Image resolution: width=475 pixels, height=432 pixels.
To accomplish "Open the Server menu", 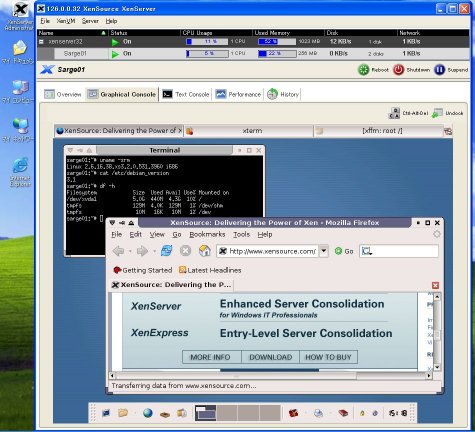I will pyautogui.click(x=90, y=21).
